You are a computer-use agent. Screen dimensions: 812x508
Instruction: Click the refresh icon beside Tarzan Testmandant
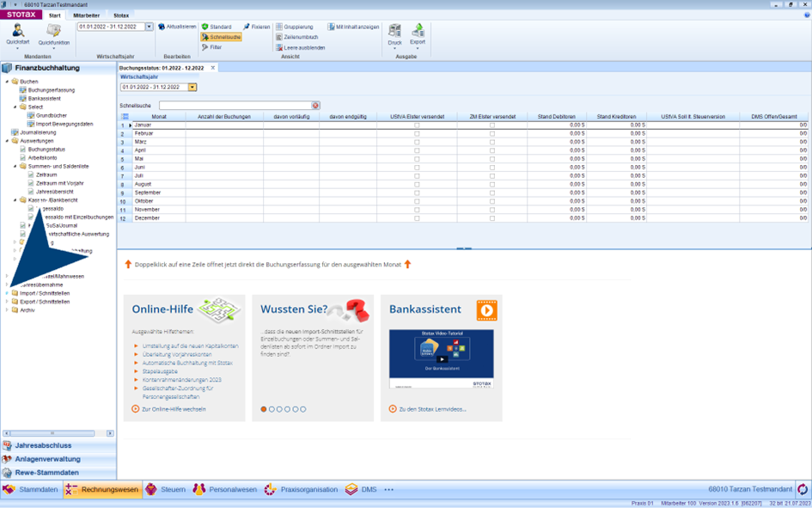click(x=803, y=489)
